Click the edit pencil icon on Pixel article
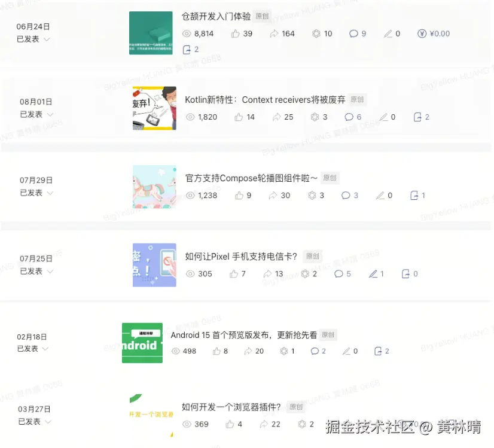 tap(373, 274)
